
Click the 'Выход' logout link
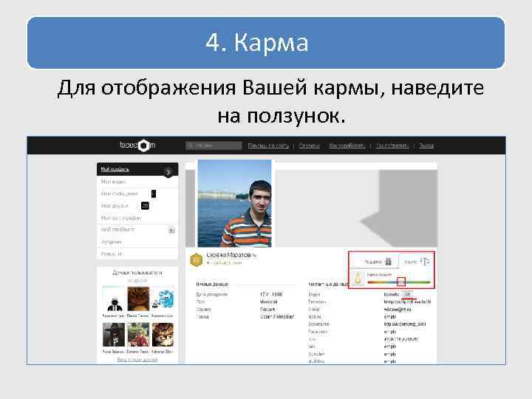[x=426, y=146]
